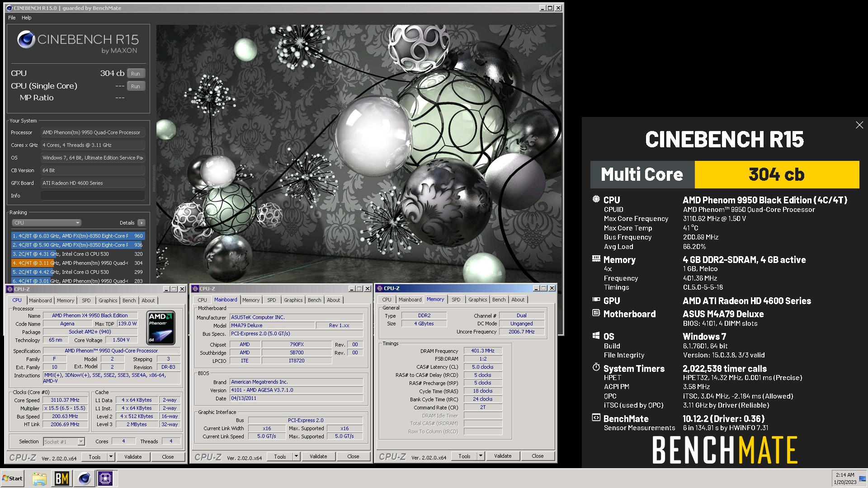Click the show desktop tray icon
This screenshot has height=488, width=868.
click(x=863, y=479)
